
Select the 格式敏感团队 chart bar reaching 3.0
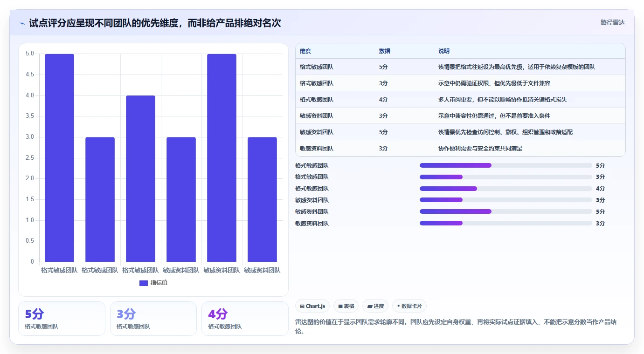coord(100,199)
